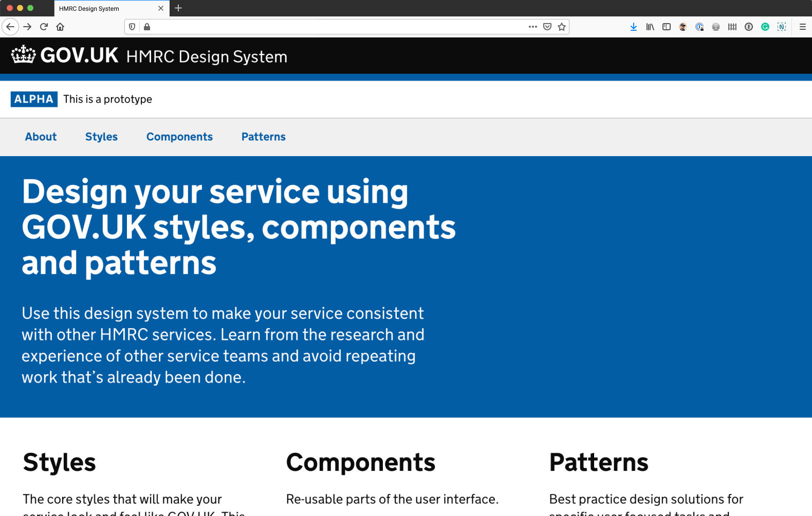Click the GOV.UK crown logo

click(x=24, y=54)
